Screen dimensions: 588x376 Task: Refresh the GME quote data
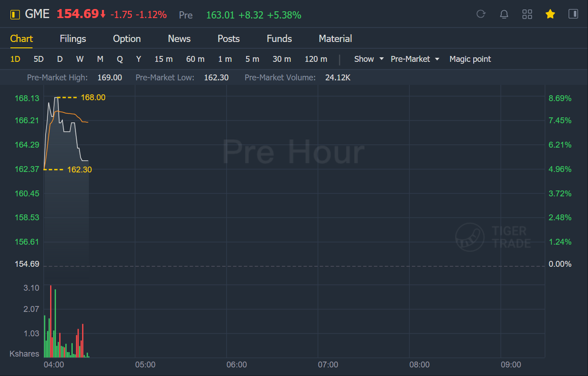coord(481,14)
